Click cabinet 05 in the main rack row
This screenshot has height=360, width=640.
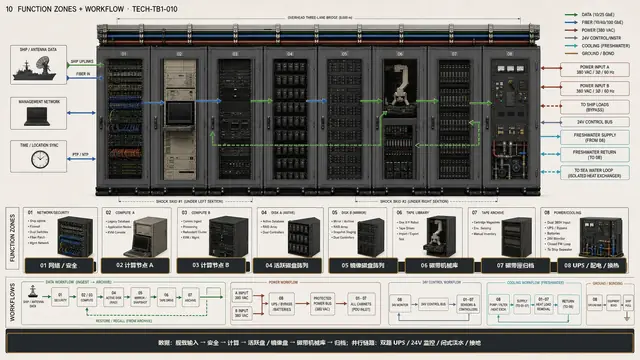tap(344, 118)
